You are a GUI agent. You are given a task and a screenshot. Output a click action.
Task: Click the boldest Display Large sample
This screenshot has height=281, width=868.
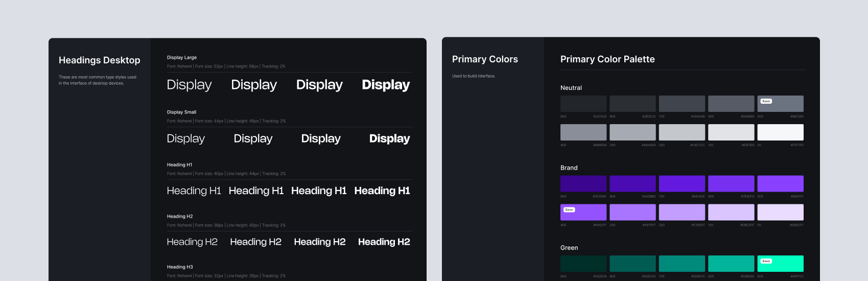coord(386,85)
